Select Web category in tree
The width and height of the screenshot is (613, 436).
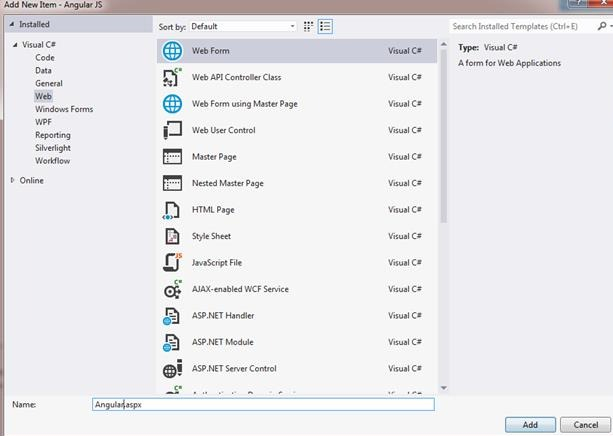coord(43,96)
